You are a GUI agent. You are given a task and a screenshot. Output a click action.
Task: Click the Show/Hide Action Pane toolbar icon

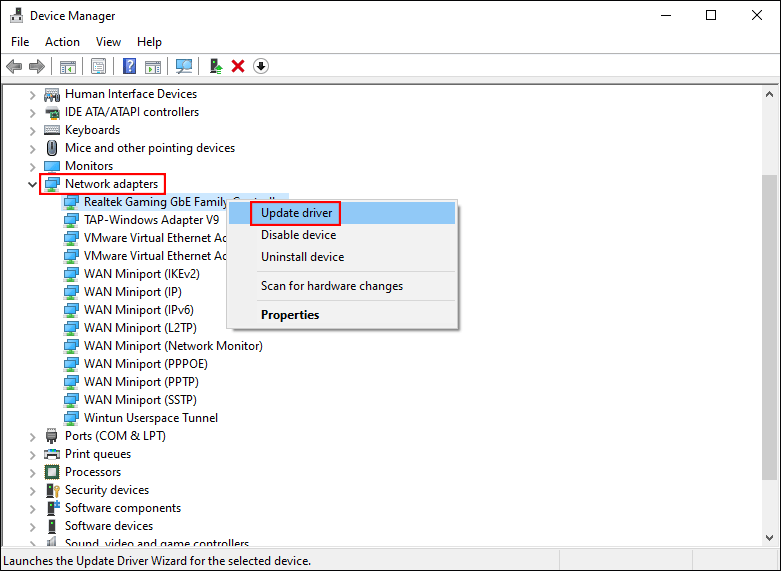click(x=153, y=66)
